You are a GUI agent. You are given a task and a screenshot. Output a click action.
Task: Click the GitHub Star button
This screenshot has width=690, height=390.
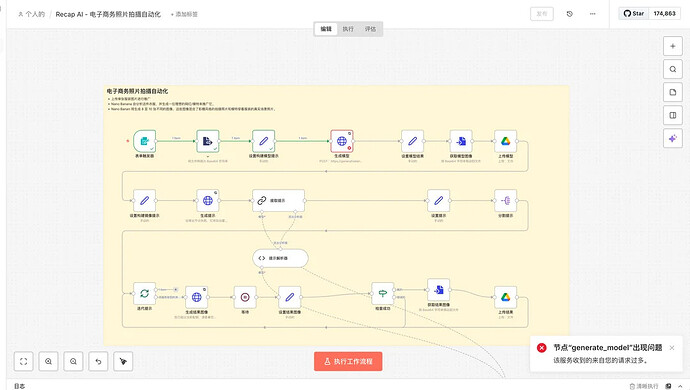(634, 14)
